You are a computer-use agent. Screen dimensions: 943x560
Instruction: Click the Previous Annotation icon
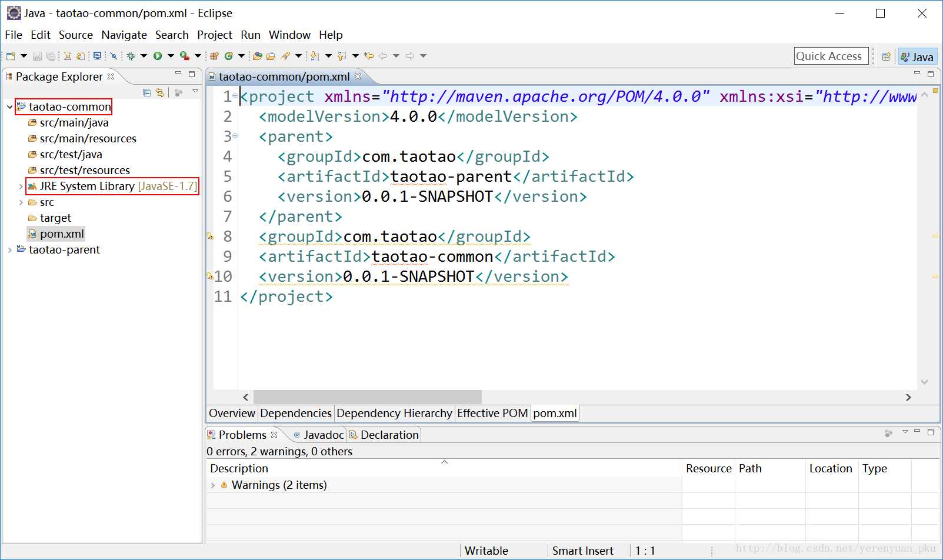(342, 56)
